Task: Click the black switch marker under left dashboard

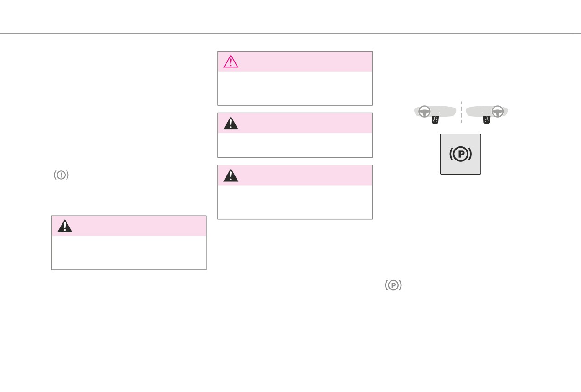Action: pos(435,120)
